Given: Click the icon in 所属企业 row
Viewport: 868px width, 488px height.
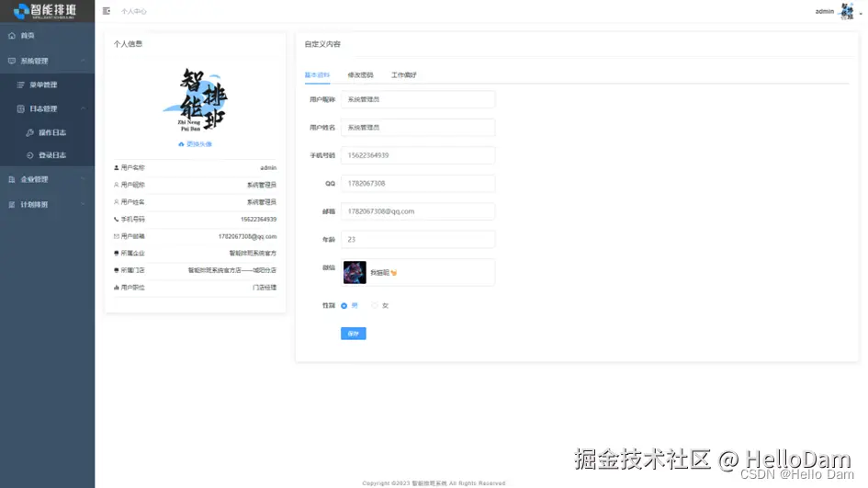Looking at the screenshot, I should tap(117, 253).
